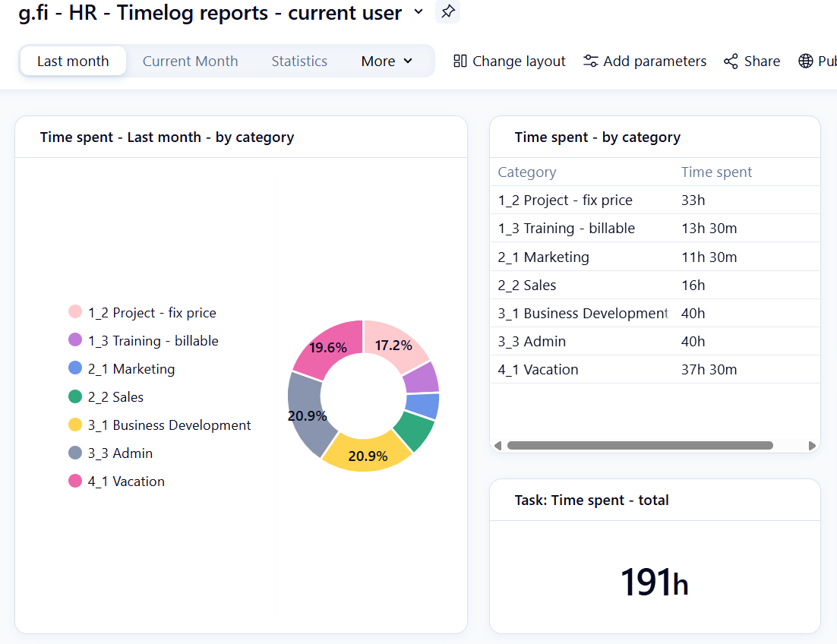Click the horizontal scrollbar in category table
Image resolution: width=837 pixels, height=644 pixels.
point(640,446)
